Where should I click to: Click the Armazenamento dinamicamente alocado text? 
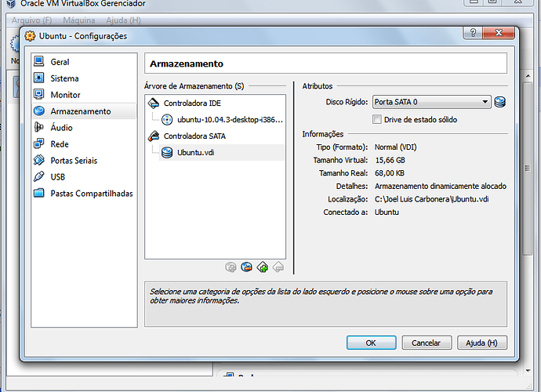441,186
